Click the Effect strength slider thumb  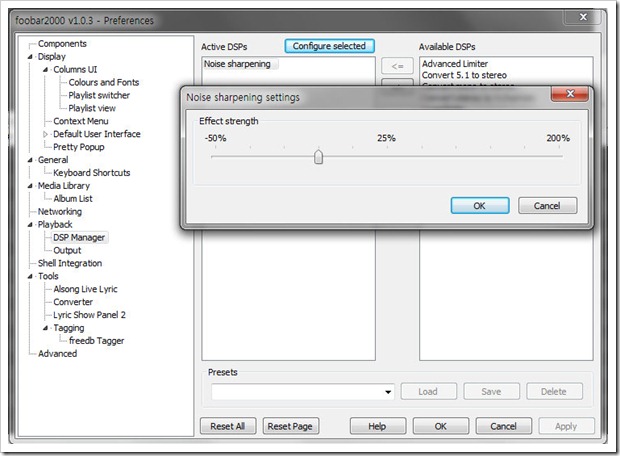coord(318,157)
